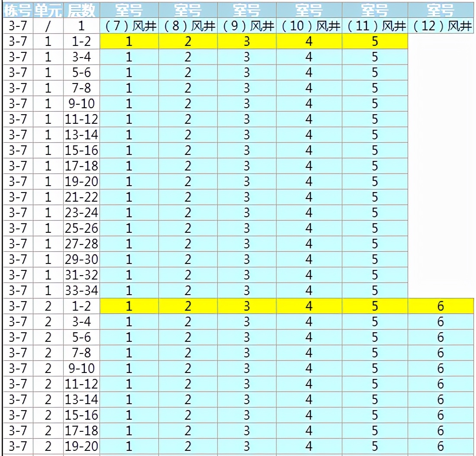
Task: Click room 3 in the 21-22 floor row
Action: [247, 197]
